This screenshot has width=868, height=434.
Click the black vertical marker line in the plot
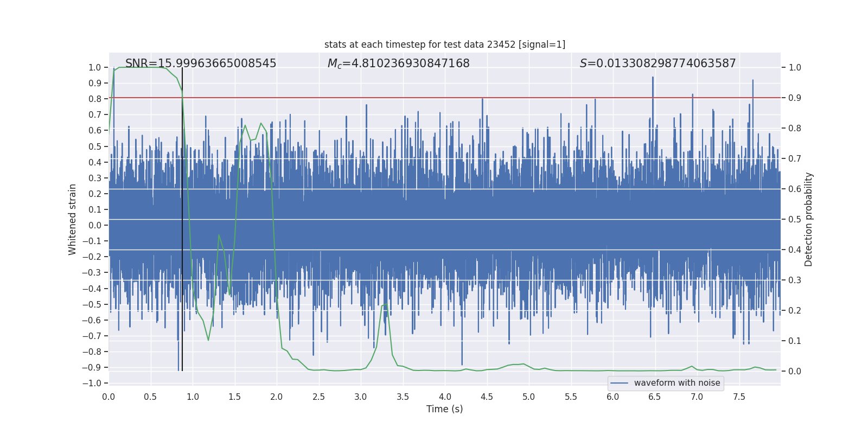tap(182, 219)
